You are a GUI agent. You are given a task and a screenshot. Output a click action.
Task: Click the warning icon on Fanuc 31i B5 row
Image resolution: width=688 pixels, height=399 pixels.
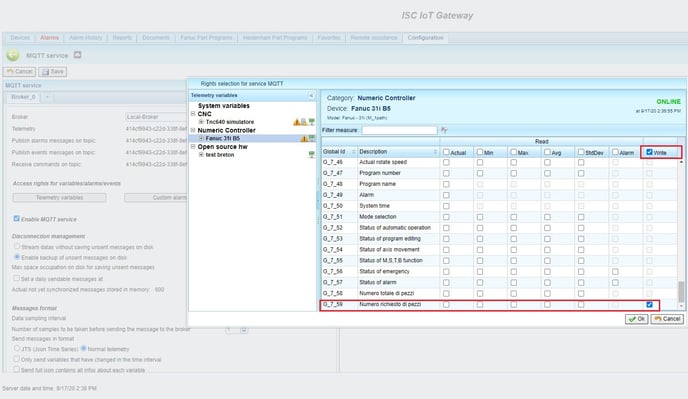tap(304, 138)
